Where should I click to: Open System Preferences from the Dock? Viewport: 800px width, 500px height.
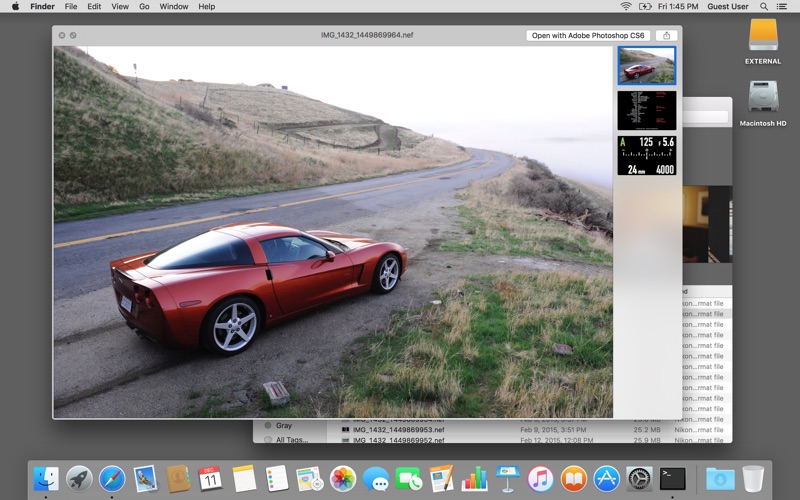(x=639, y=478)
